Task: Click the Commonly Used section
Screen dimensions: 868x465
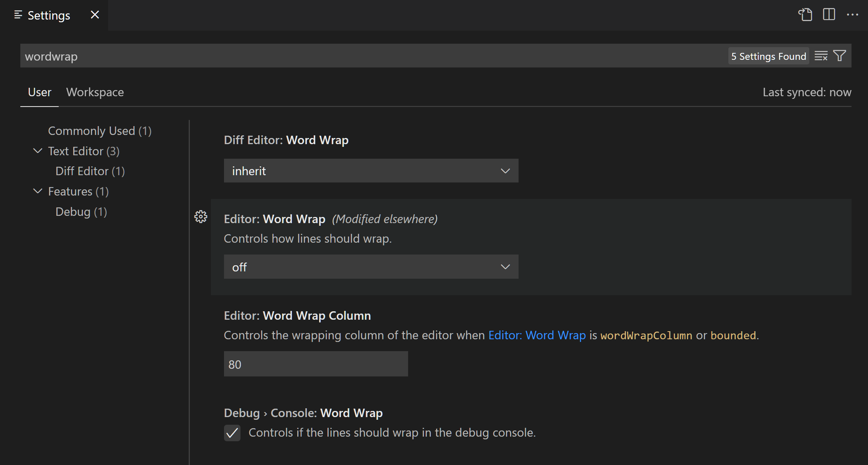Action: pyautogui.click(x=99, y=130)
